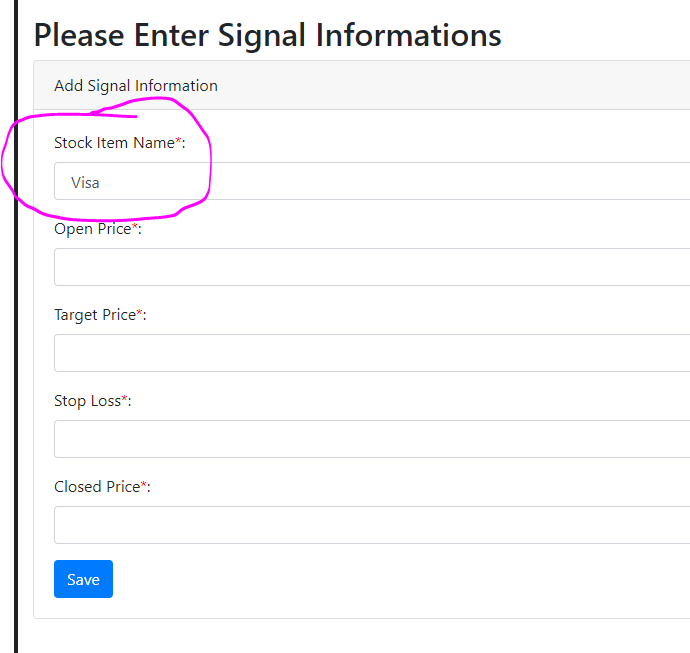The height and width of the screenshot is (653, 690).
Task: Focus the Closed Price input box
Action: [372, 525]
